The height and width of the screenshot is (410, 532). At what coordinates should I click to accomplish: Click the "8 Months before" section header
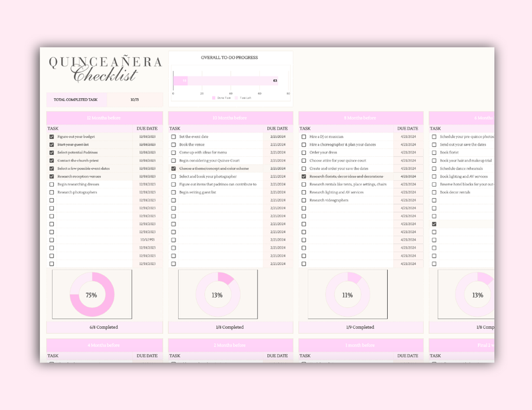(x=359, y=117)
